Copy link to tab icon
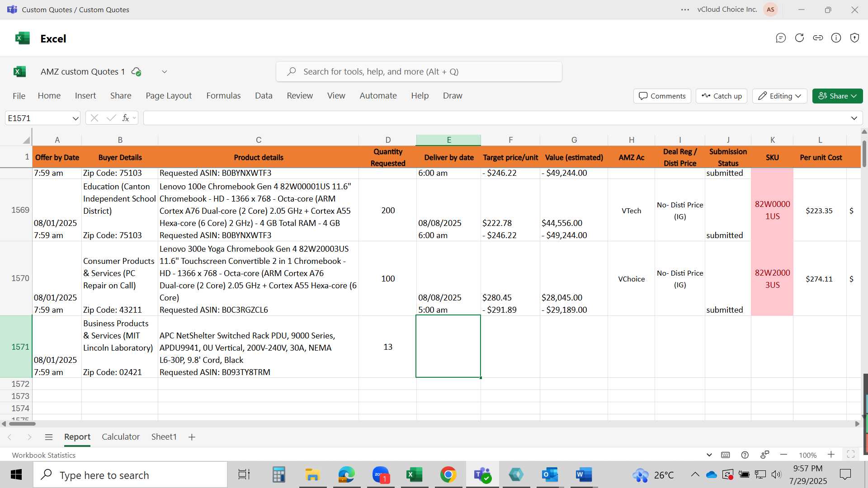Image resolution: width=868 pixels, height=488 pixels. [x=818, y=38]
